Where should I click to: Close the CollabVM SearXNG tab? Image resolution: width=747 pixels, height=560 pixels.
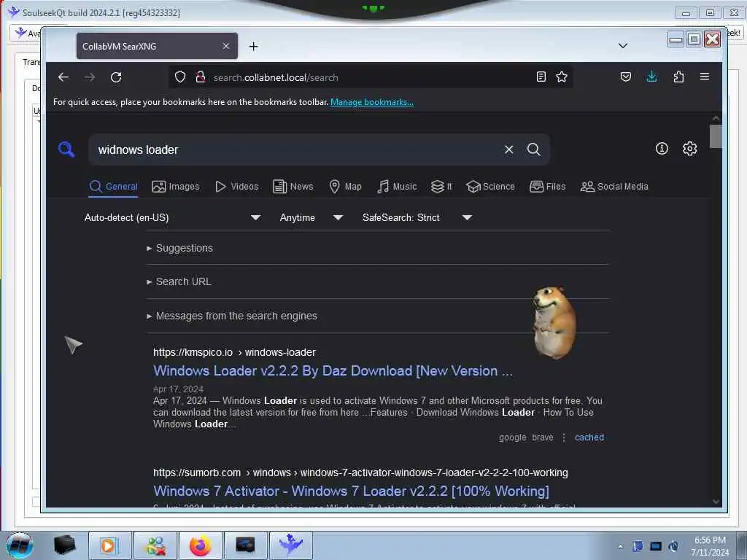tap(226, 46)
